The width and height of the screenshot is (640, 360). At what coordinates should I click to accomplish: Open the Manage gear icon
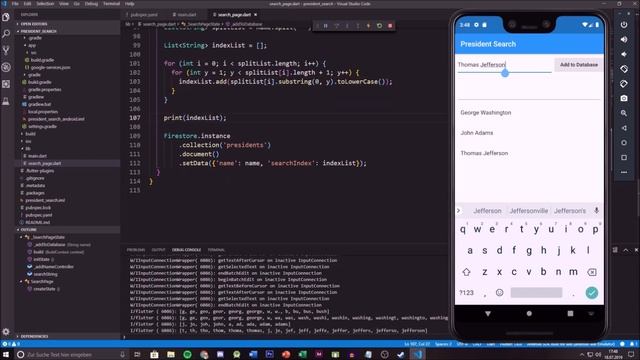point(6,331)
